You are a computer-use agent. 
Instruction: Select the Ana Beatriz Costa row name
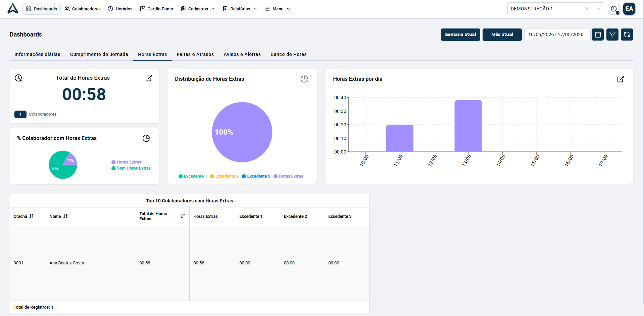pyautogui.click(x=67, y=263)
